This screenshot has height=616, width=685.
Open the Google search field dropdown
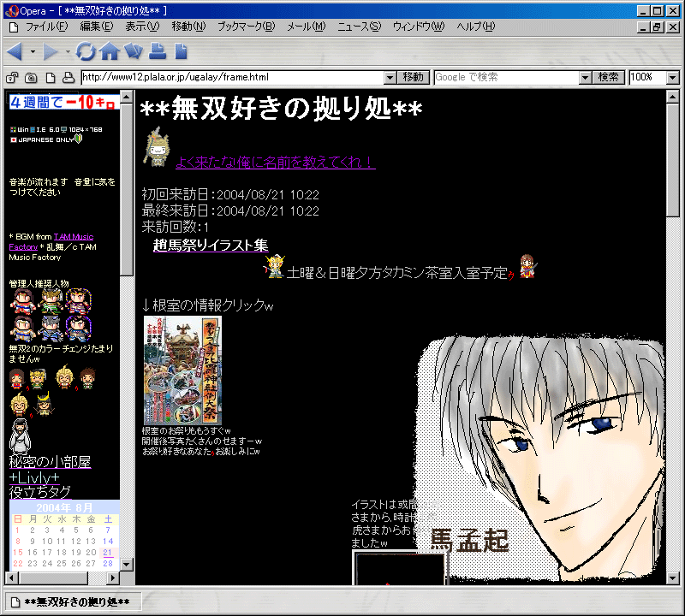tap(586, 78)
